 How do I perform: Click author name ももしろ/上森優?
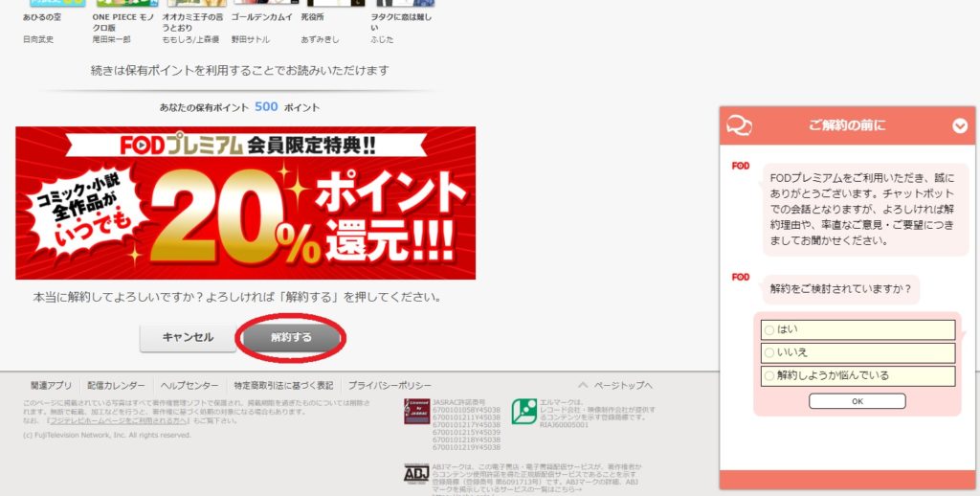coord(190,39)
